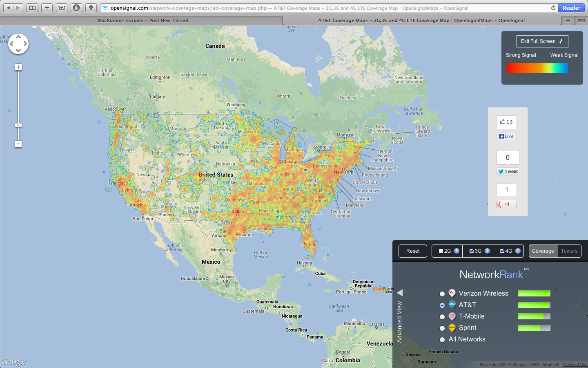Enable the 2G checkbox

(441, 251)
